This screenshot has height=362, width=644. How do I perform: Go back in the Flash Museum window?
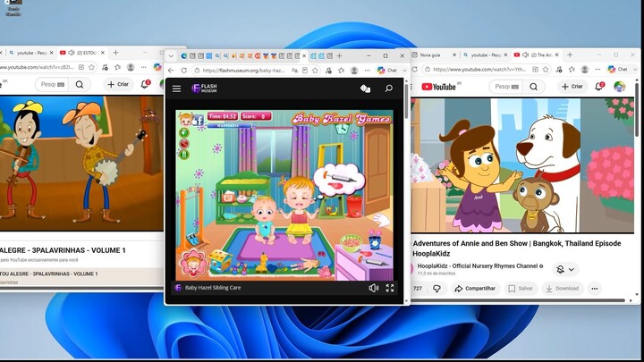[171, 71]
